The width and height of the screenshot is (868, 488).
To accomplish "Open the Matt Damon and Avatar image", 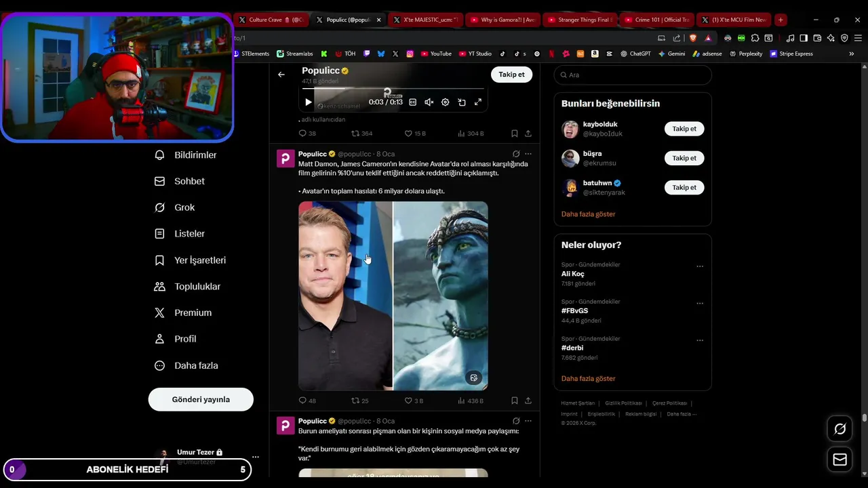I will click(393, 296).
